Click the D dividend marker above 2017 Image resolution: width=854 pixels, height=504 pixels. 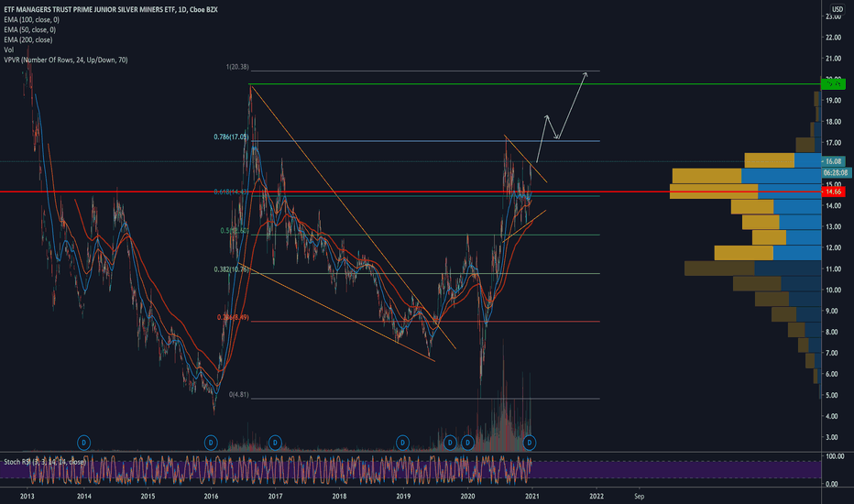tap(275, 443)
